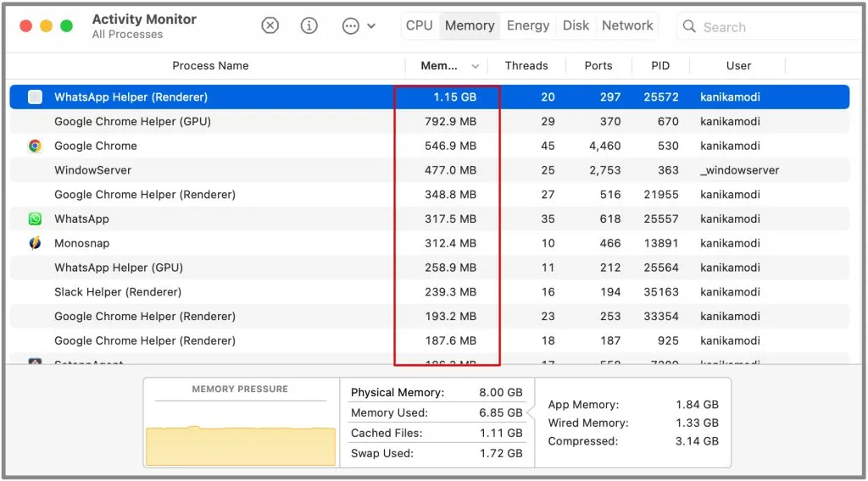This screenshot has width=868, height=481.
Task: Click PID 25572 cell
Action: [660, 97]
